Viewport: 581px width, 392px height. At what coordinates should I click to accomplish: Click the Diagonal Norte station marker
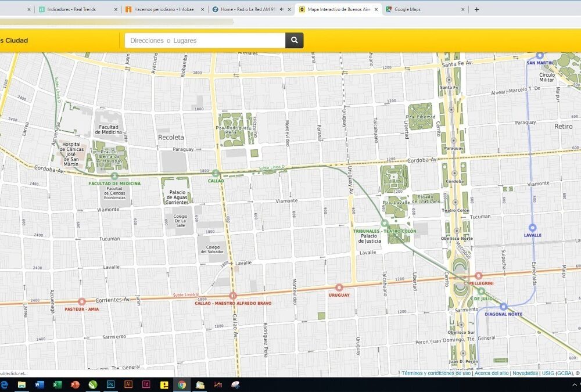(x=503, y=307)
